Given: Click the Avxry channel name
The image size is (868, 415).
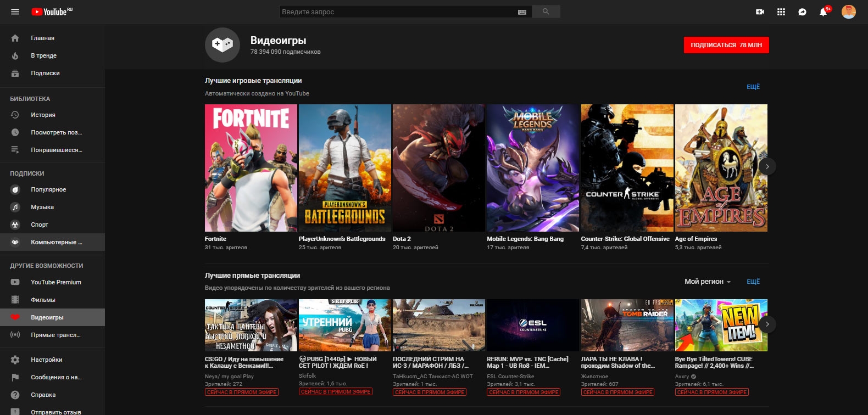Looking at the screenshot, I should 682,377.
